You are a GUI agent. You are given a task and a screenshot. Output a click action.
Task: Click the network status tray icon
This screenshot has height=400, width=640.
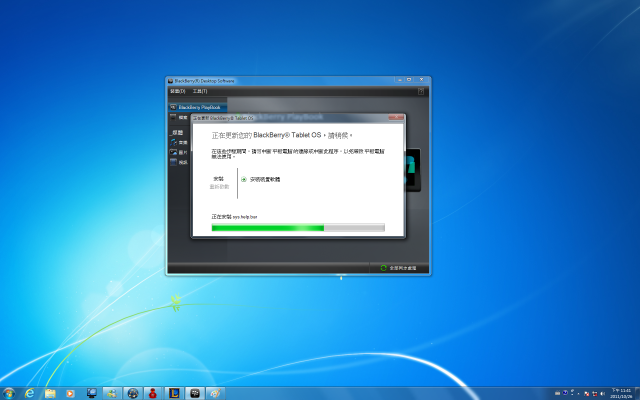click(x=595, y=393)
